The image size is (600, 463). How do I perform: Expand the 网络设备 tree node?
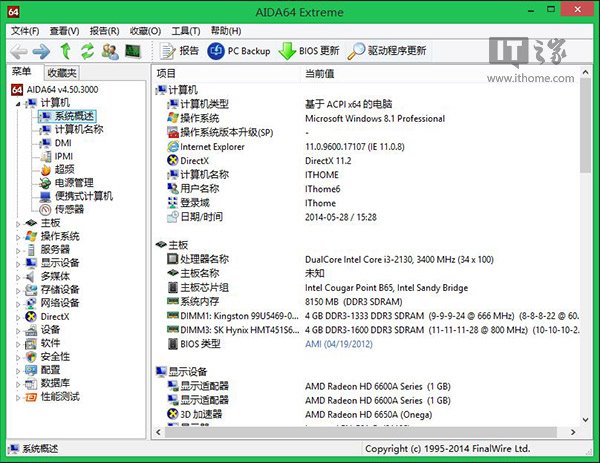click(x=18, y=303)
